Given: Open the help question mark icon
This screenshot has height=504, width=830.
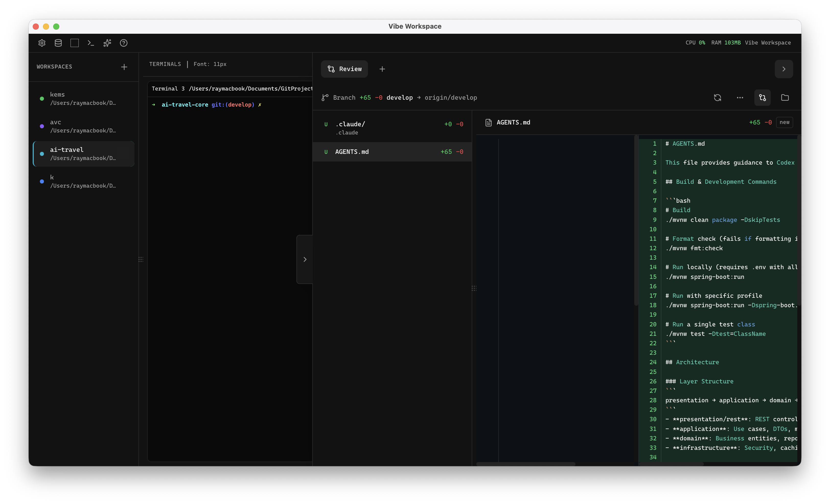Looking at the screenshot, I should pyautogui.click(x=124, y=43).
